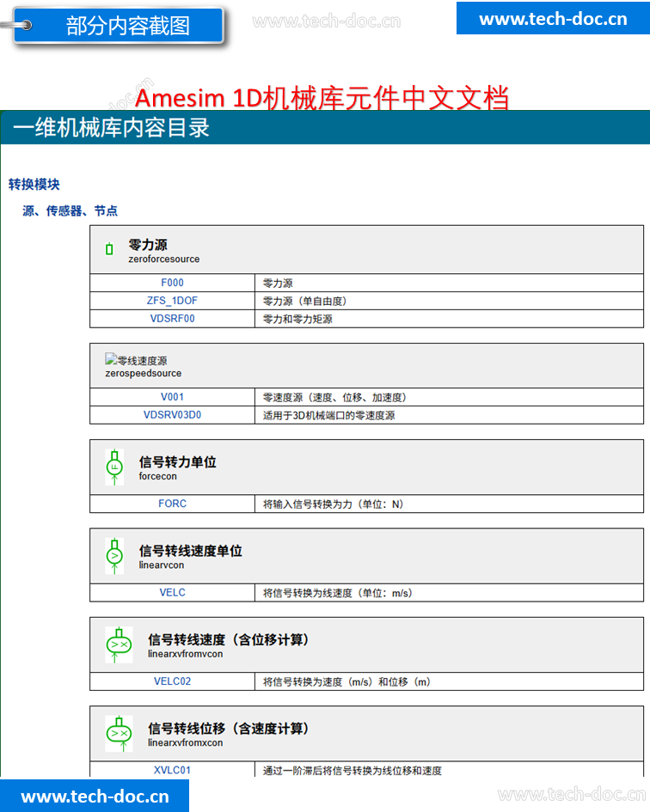Open the FORC submodel link
The width and height of the screenshot is (650, 812).
tap(172, 504)
